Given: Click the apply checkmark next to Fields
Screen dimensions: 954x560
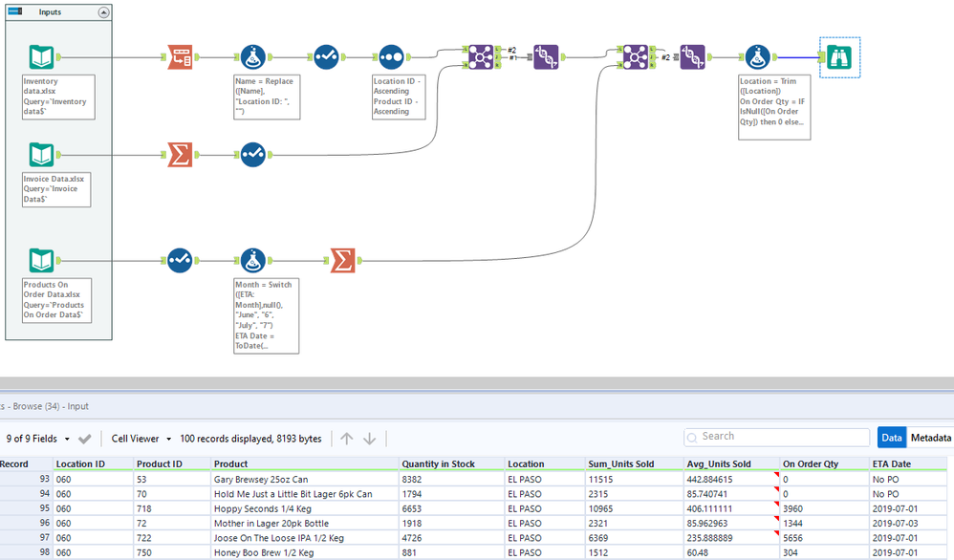Looking at the screenshot, I should point(84,439).
